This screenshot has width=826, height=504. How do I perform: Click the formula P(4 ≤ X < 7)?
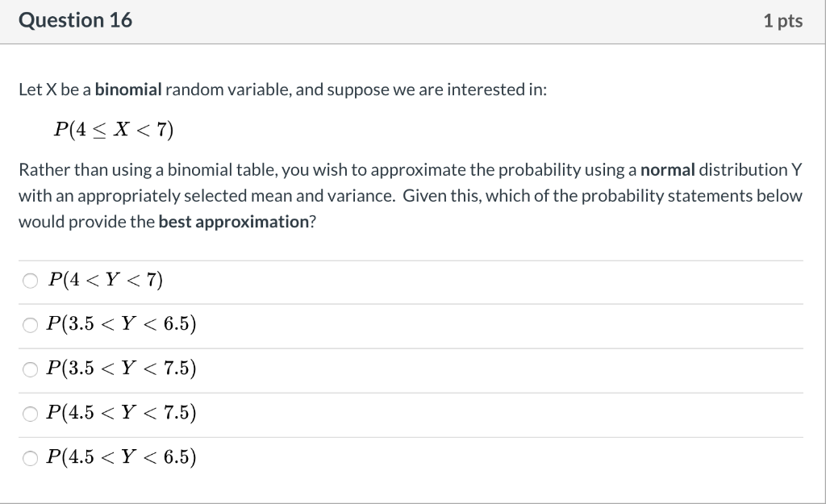[113, 130]
